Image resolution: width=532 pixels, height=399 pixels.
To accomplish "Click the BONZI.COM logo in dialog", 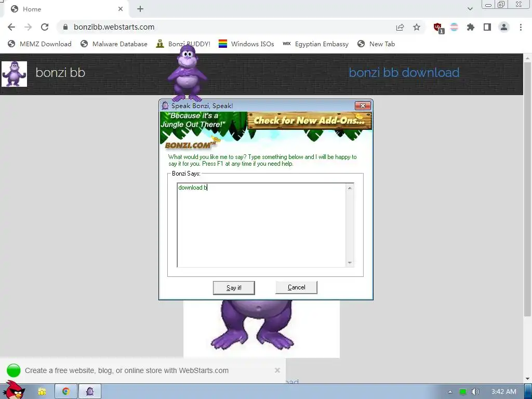I will click(190, 145).
